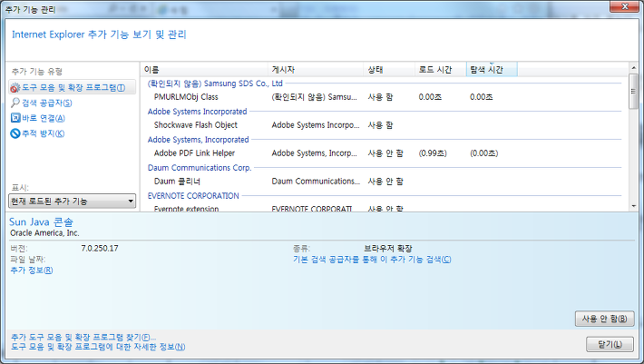Collapse the Samsung SDS Co., Ltd group

point(215,84)
